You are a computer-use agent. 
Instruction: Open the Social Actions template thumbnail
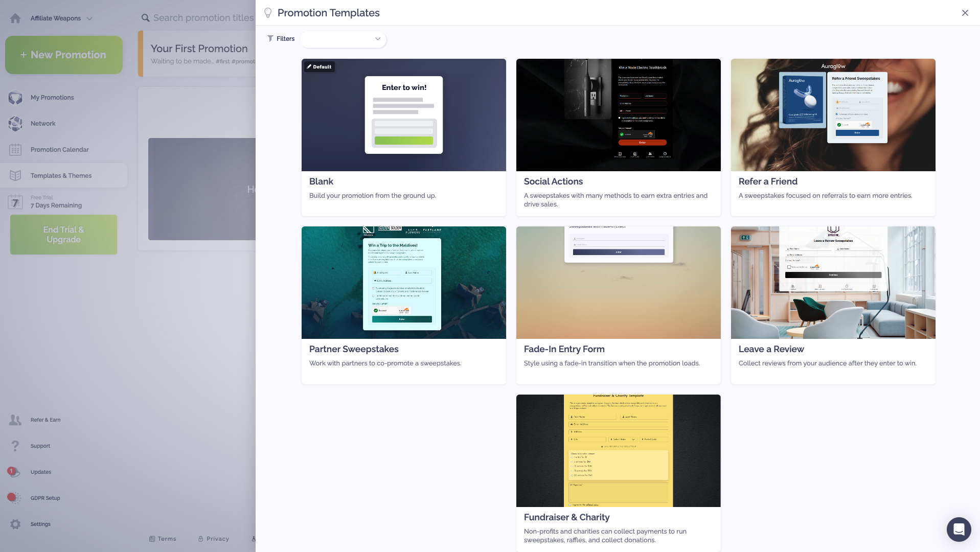(618, 115)
